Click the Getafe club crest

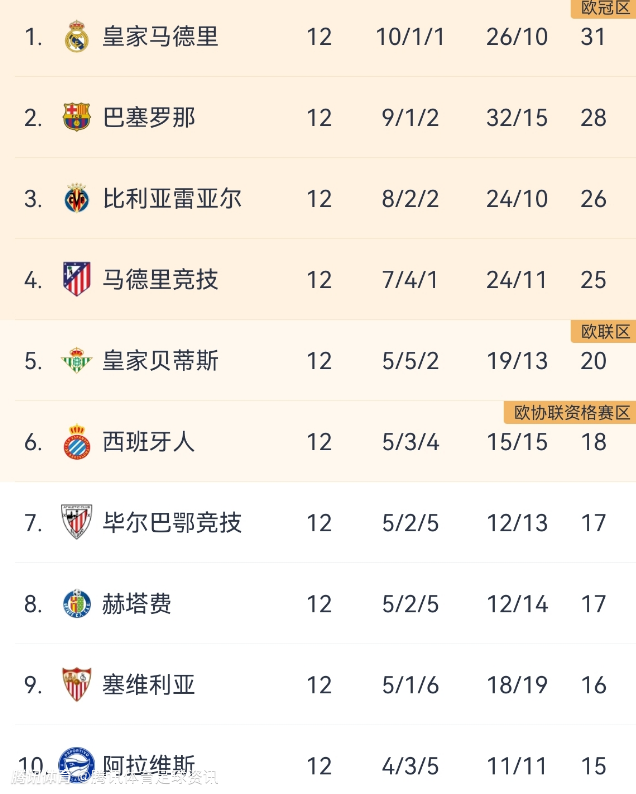(76, 604)
